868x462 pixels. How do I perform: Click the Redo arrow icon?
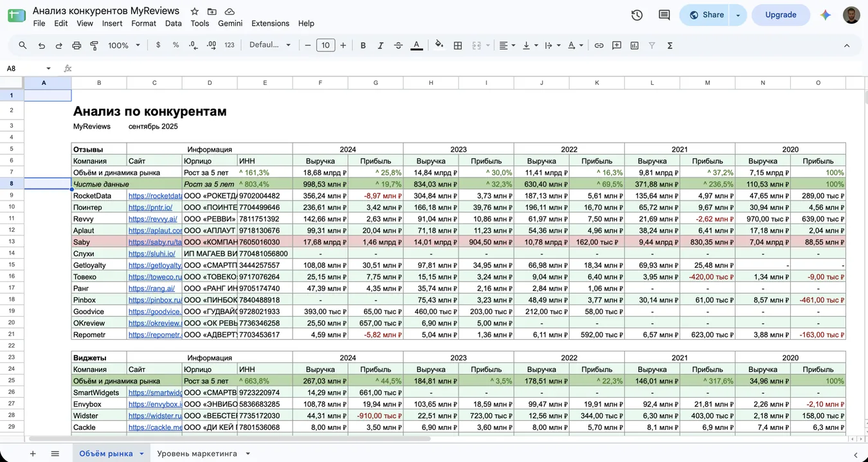59,46
